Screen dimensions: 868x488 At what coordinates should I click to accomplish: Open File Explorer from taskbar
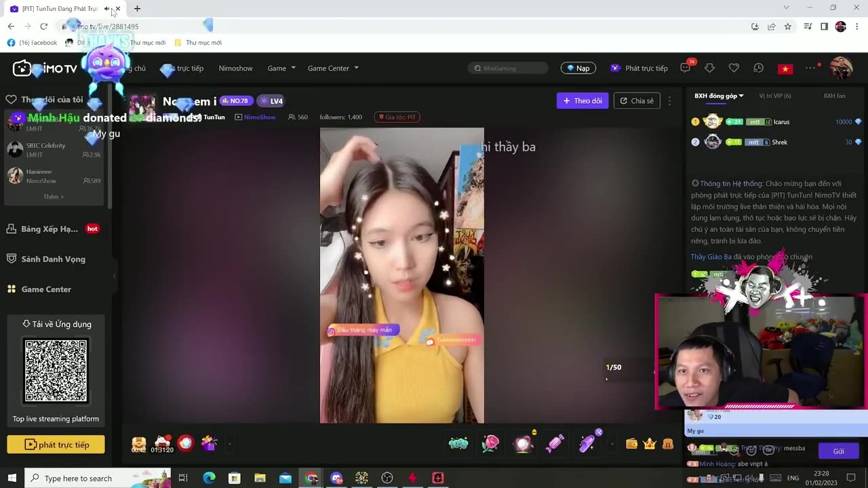pos(260,478)
